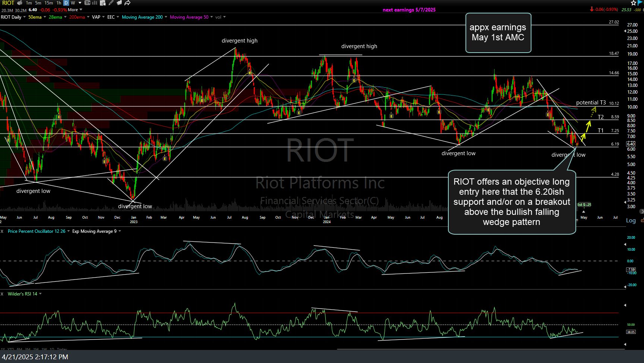This screenshot has width=644, height=363.
Task: Select the pencil drawing tool
Action: tap(111, 3)
